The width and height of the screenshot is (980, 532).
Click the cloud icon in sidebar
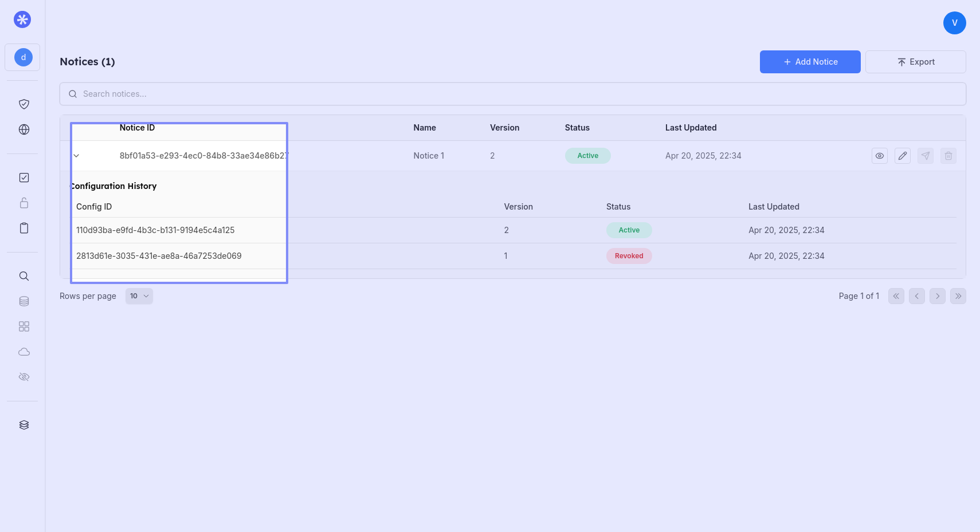coord(24,352)
